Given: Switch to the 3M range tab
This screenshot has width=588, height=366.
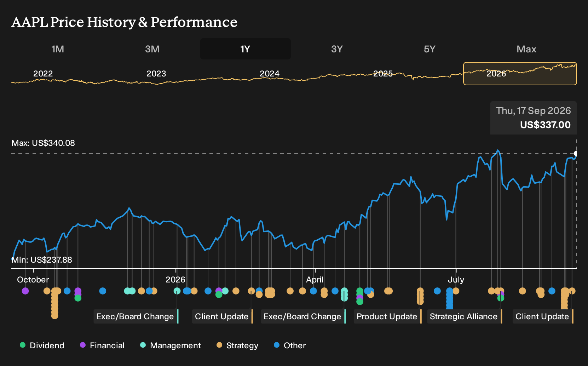Looking at the screenshot, I should point(152,49).
